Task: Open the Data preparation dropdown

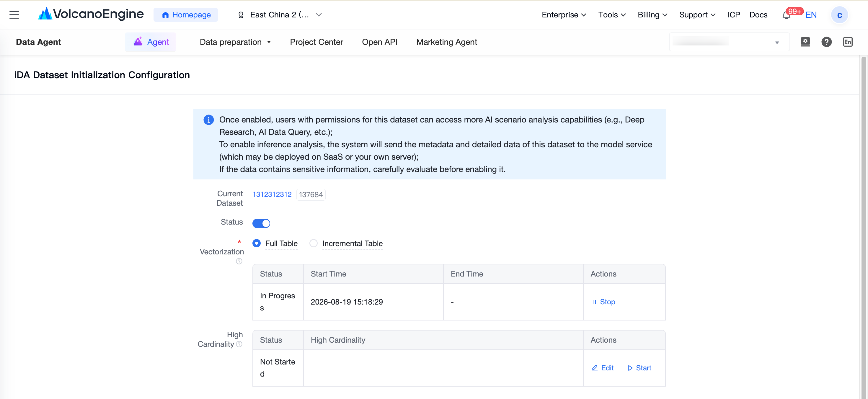Action: (x=235, y=42)
